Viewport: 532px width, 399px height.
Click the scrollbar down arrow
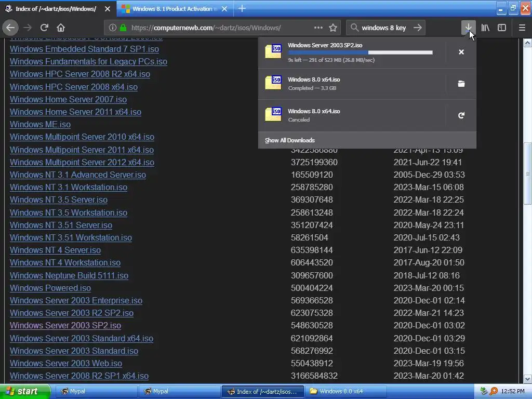[528, 379]
